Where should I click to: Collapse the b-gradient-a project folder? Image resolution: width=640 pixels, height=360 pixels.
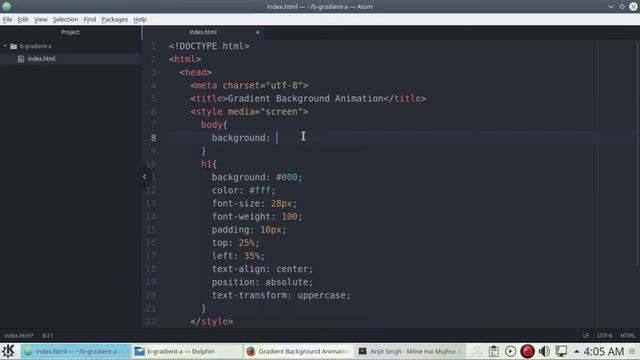[5, 46]
